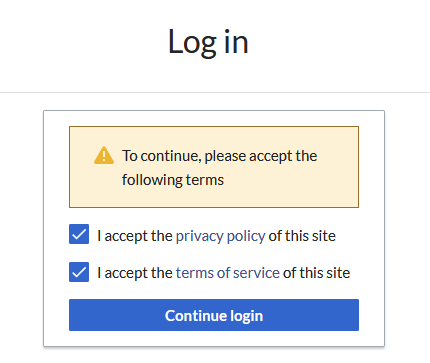
Task: Click 'I accept the' before the privacy policy link
Action: click(x=135, y=236)
